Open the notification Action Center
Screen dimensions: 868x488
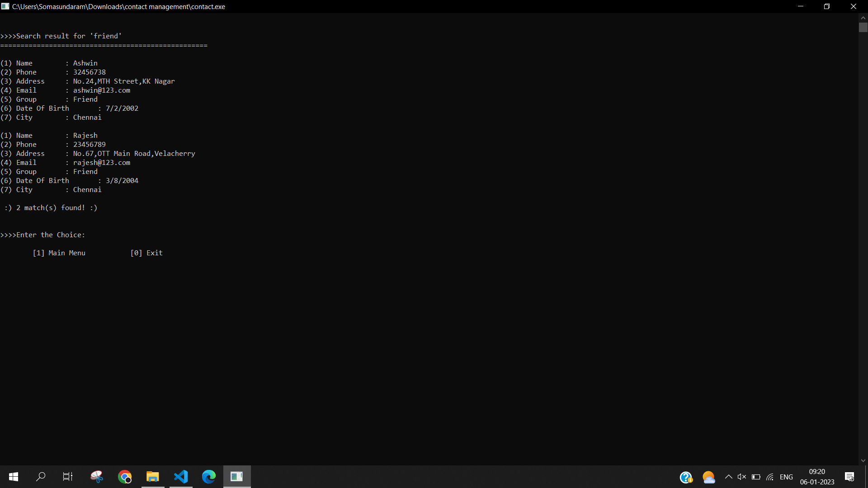pyautogui.click(x=849, y=477)
